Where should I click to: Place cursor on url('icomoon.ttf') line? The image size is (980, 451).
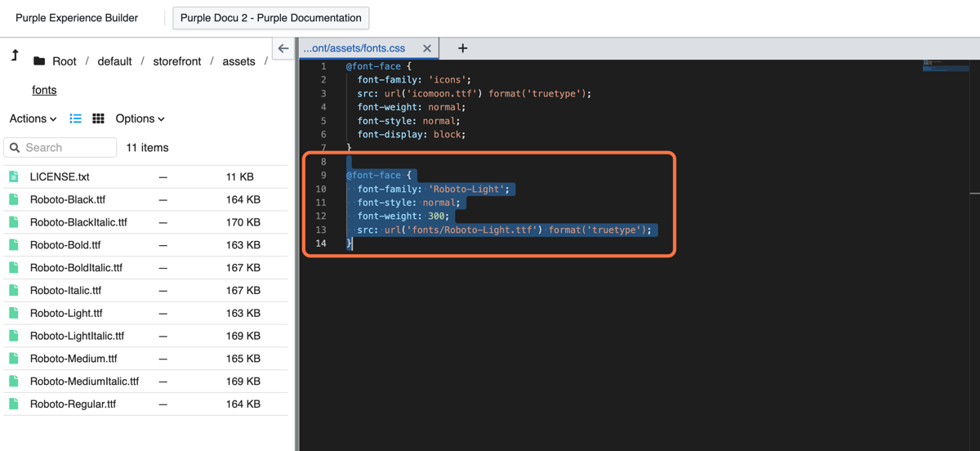tap(474, 93)
